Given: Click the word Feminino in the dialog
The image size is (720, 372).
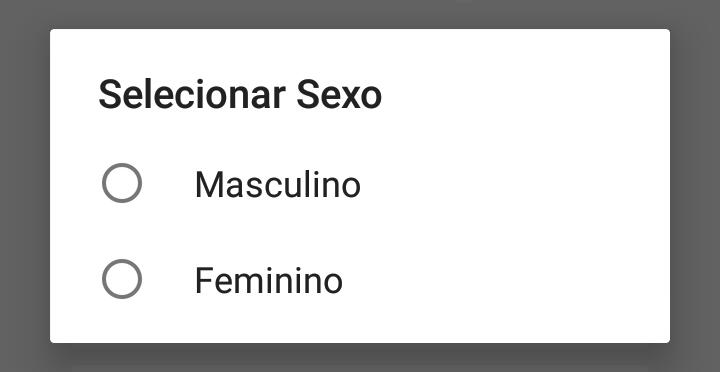Looking at the screenshot, I should click(x=269, y=281).
